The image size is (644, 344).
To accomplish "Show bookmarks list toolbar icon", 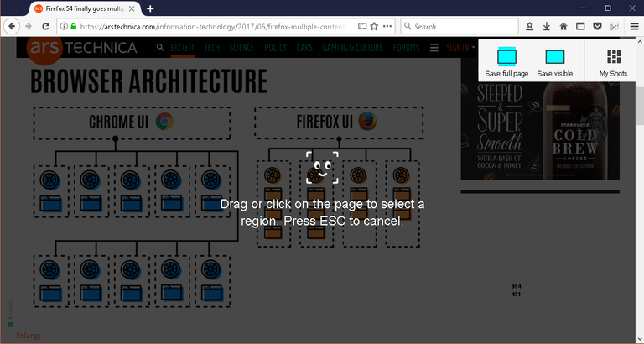I will [x=529, y=27].
